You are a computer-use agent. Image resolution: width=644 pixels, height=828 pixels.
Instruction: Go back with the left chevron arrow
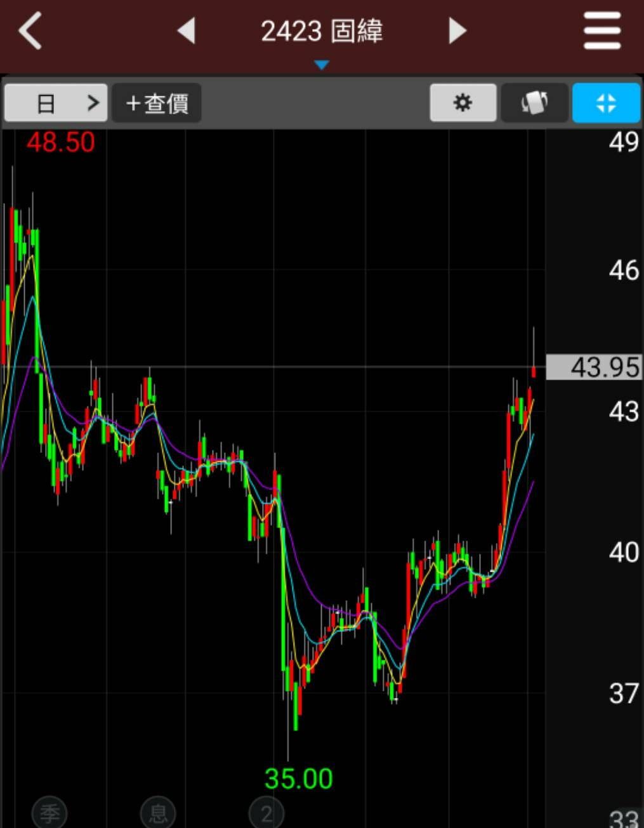click(x=30, y=30)
